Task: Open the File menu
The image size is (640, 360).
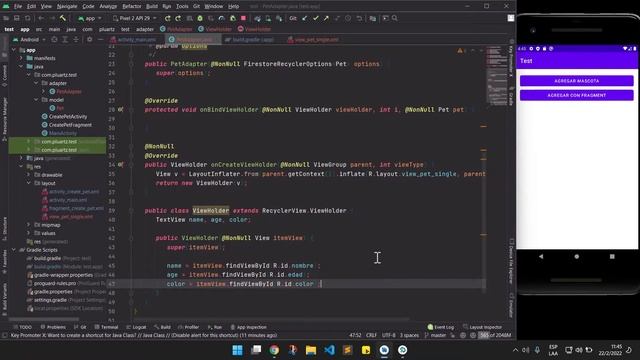Action: 18,7
